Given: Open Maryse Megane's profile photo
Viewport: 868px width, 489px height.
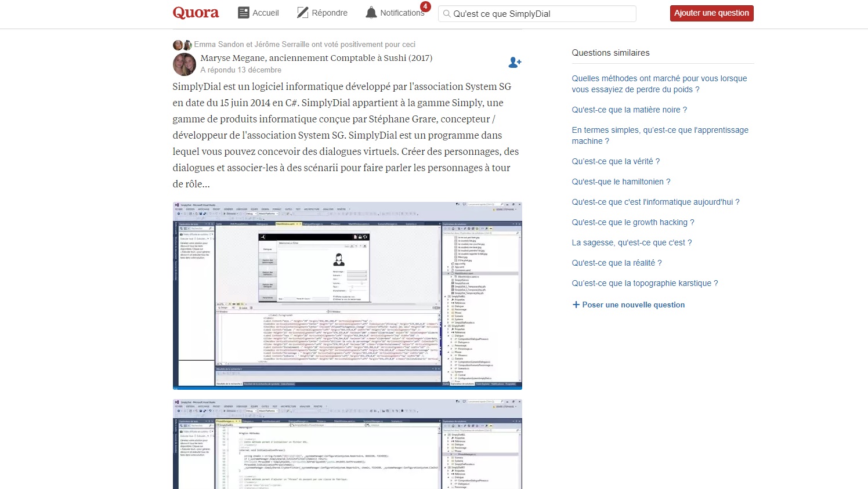Looking at the screenshot, I should [x=185, y=64].
